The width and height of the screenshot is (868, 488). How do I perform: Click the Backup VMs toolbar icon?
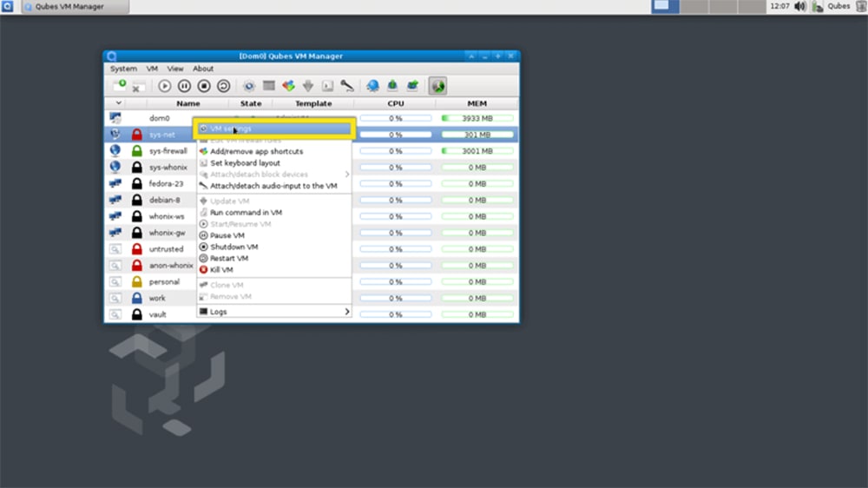coord(392,86)
